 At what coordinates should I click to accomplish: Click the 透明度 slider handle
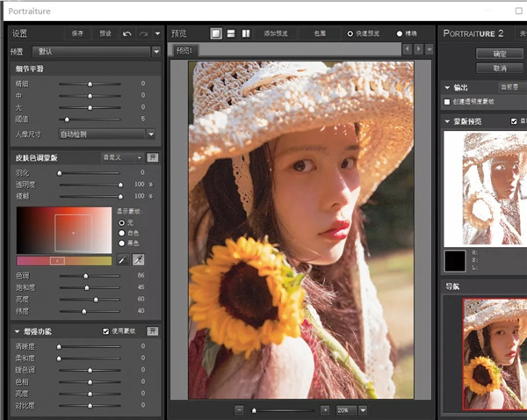click(x=120, y=185)
